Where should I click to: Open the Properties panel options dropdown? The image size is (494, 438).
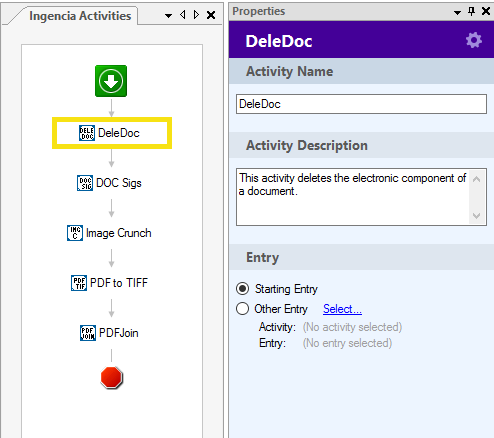458,13
